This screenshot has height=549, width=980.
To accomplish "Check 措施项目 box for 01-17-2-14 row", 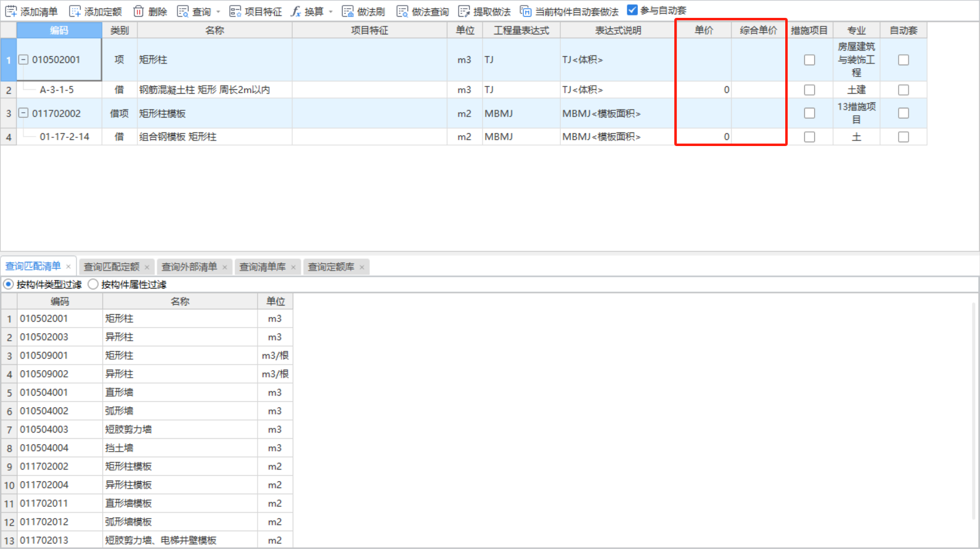I will (x=810, y=137).
